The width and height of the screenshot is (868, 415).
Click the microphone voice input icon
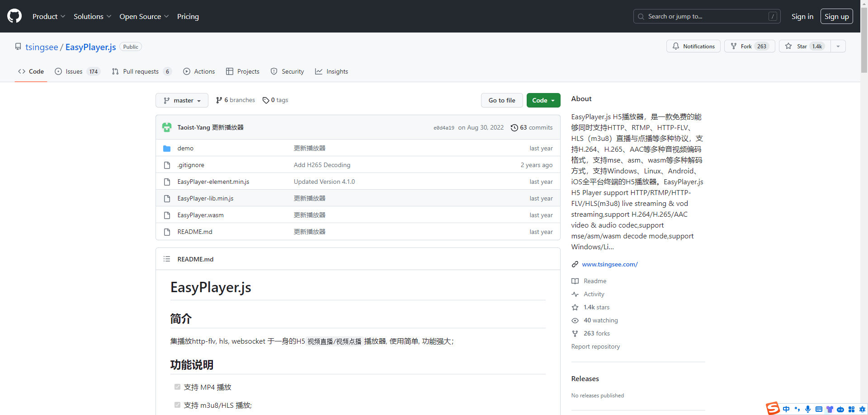808,409
